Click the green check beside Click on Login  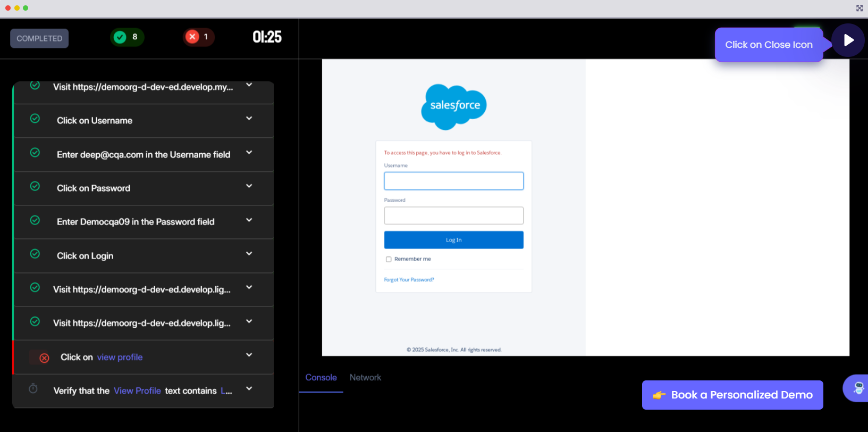pos(35,254)
